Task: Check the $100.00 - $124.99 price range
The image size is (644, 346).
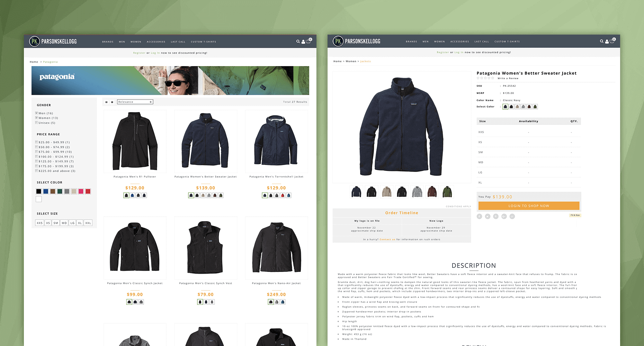Action: pyautogui.click(x=36, y=156)
